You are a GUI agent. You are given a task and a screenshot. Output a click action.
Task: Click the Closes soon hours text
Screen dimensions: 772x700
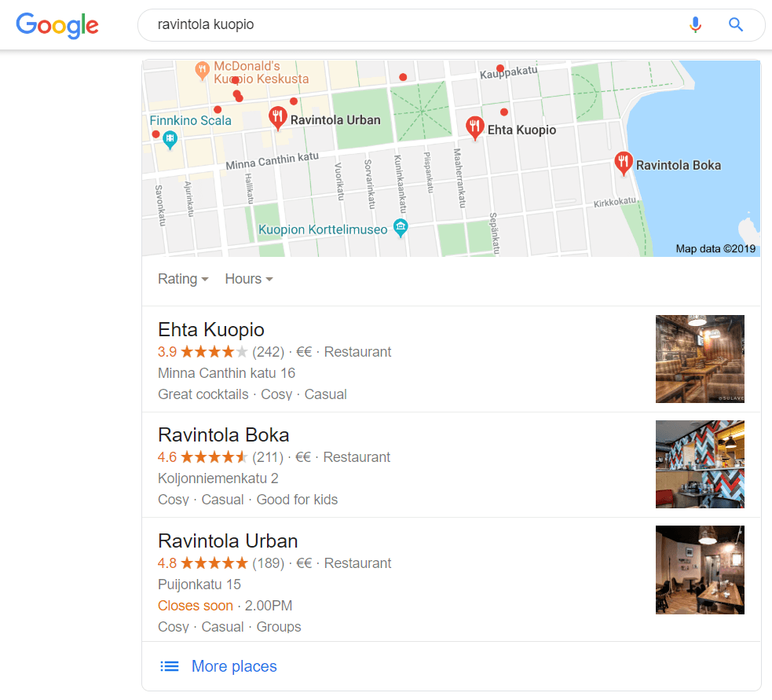[x=195, y=606]
